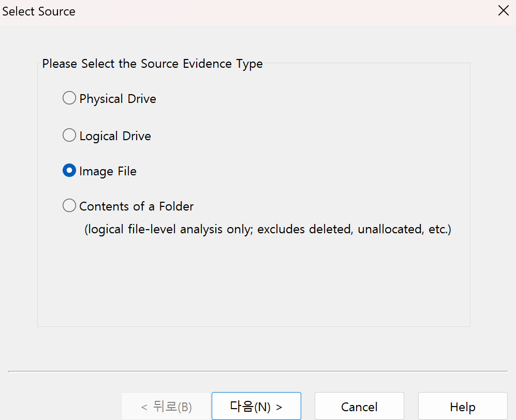Click the Physical Drive label text
Screen dimensions: 516x420
[x=117, y=98]
